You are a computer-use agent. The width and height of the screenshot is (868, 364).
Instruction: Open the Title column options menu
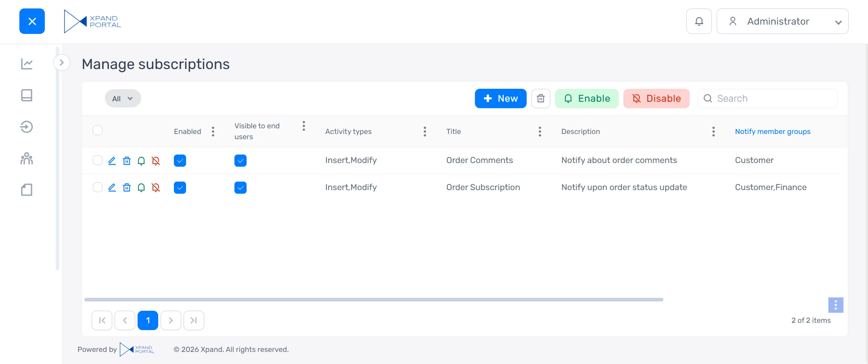pyautogui.click(x=540, y=132)
